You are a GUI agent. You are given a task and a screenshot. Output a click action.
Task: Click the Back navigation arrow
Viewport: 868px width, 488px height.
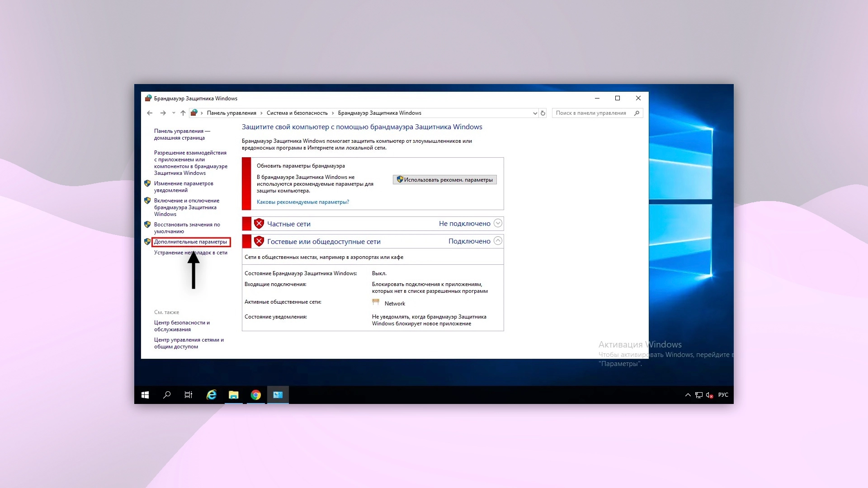pyautogui.click(x=150, y=113)
